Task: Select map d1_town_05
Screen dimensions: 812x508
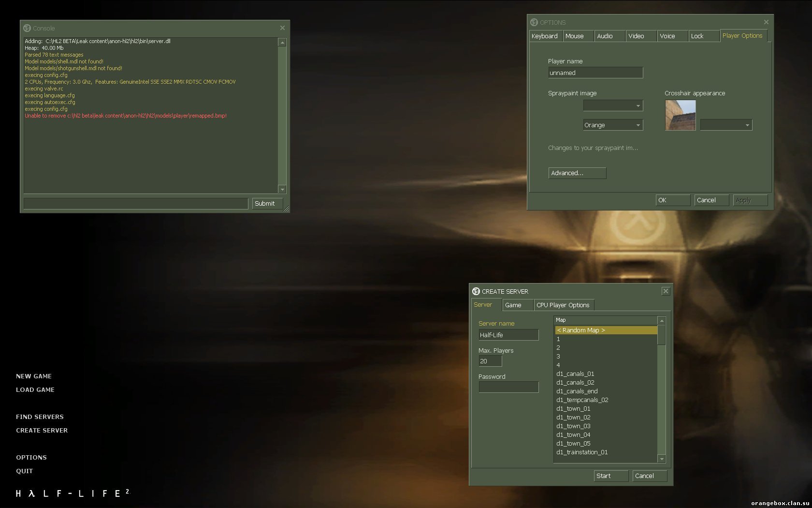Action: click(606, 444)
